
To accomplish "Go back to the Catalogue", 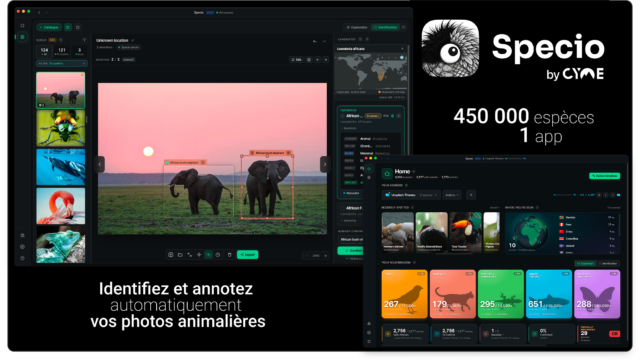I will click(49, 27).
